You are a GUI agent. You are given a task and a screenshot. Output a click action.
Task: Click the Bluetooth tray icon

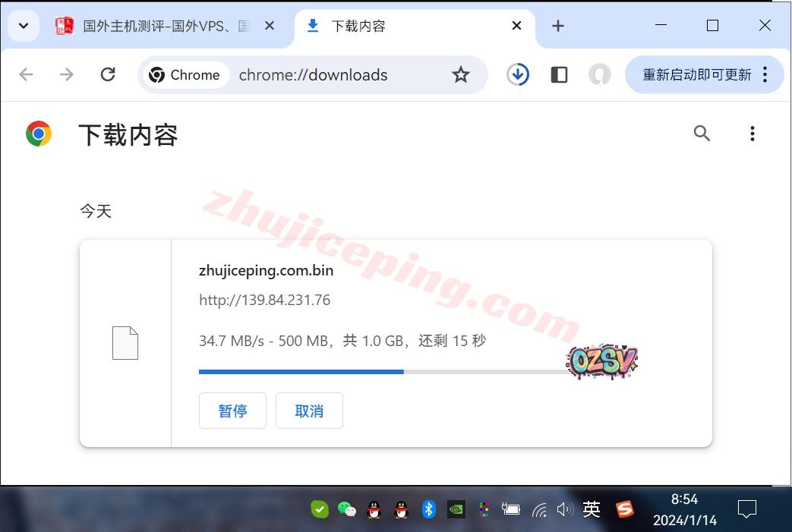[x=428, y=509]
